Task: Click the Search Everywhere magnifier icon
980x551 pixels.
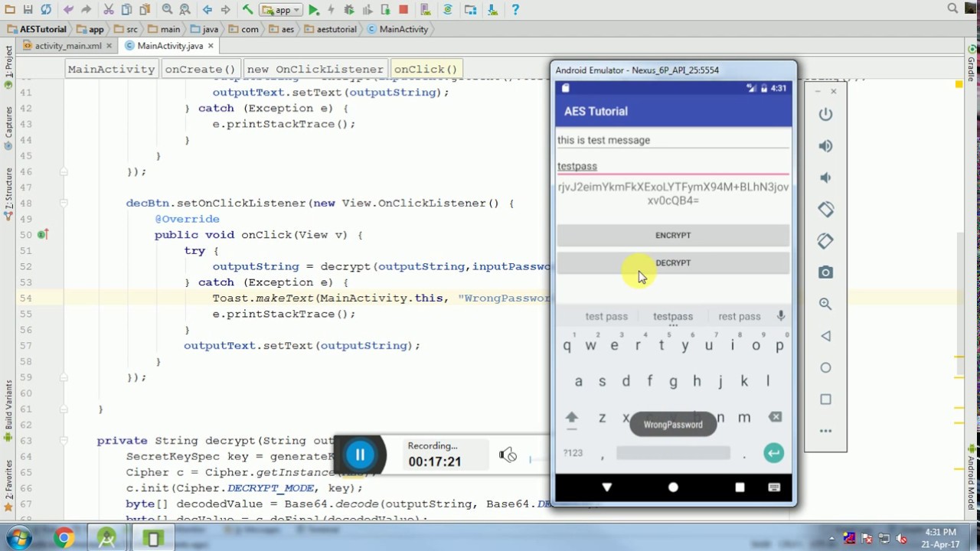Action: 952,8
